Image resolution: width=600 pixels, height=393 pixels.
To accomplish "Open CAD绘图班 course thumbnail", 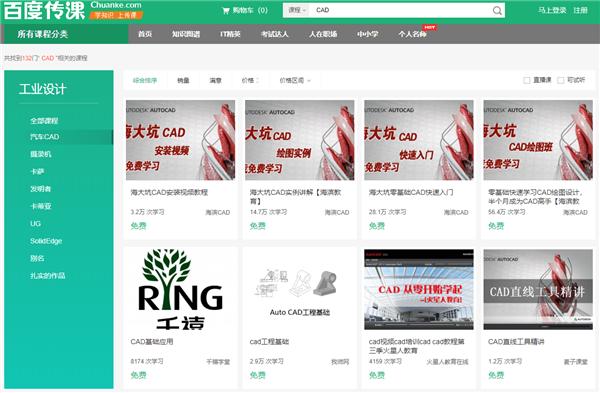I will [x=538, y=140].
